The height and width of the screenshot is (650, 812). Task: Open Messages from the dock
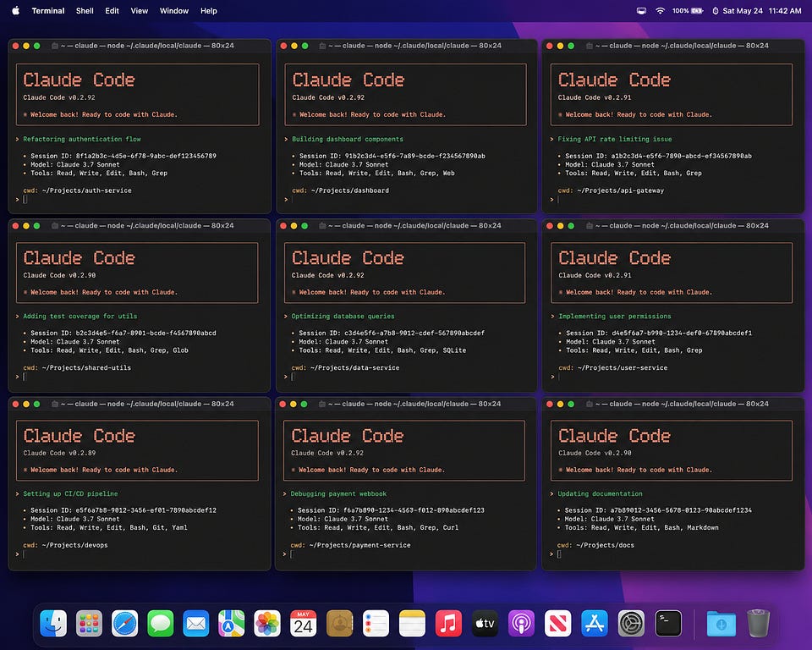[161, 623]
